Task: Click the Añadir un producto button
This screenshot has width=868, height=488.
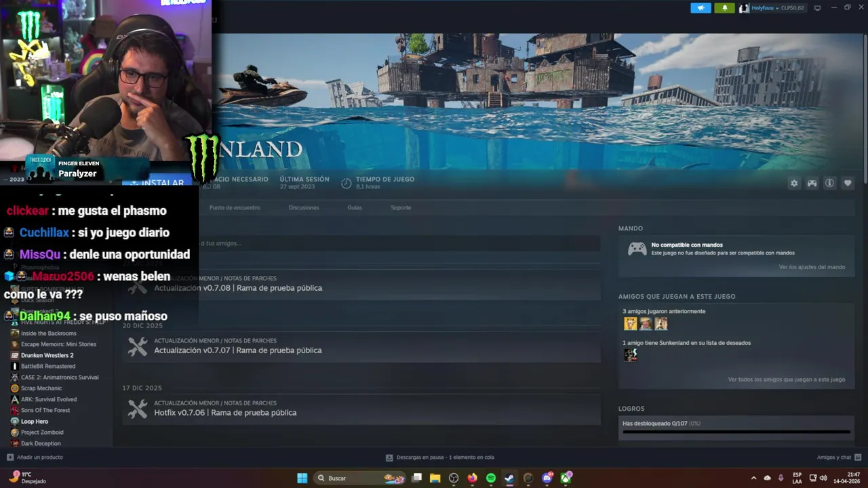Action: [x=35, y=457]
